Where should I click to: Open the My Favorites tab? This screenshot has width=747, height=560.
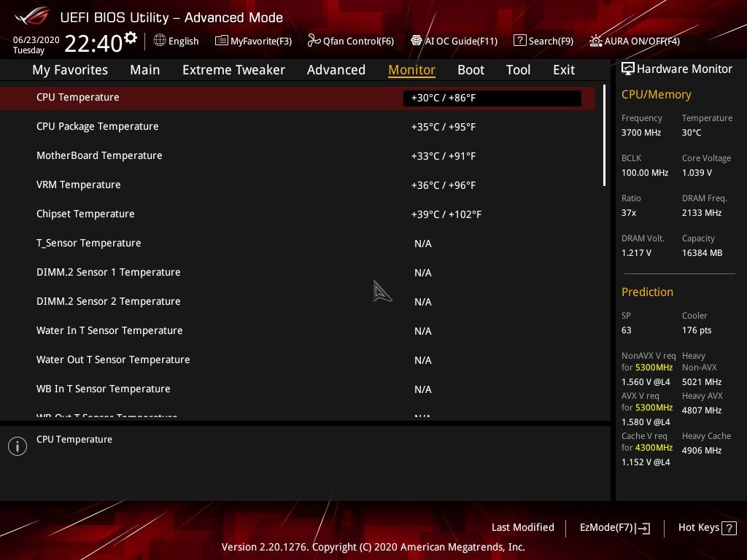click(x=70, y=70)
